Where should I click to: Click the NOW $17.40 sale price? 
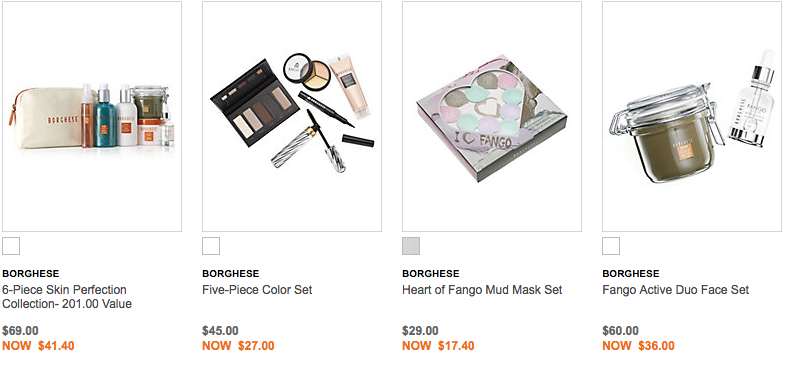point(438,345)
